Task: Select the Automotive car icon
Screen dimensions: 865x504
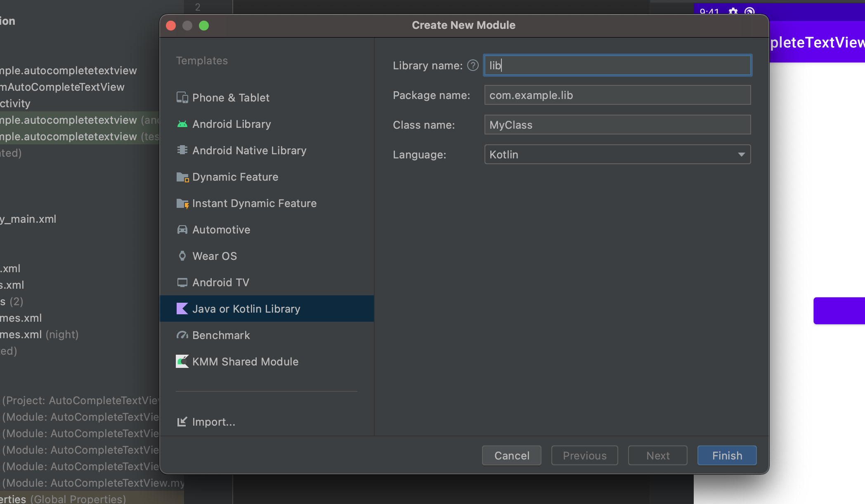Action: (x=182, y=230)
